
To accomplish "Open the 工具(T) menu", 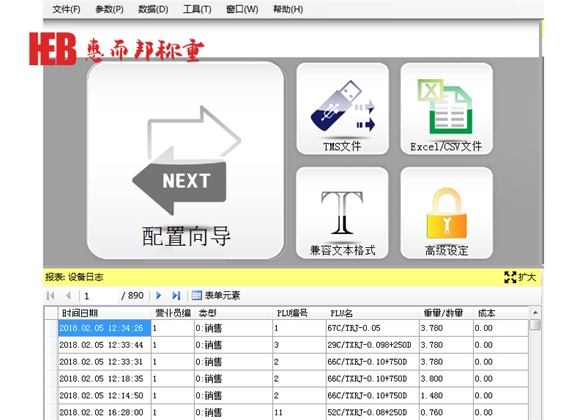I will click(197, 9).
